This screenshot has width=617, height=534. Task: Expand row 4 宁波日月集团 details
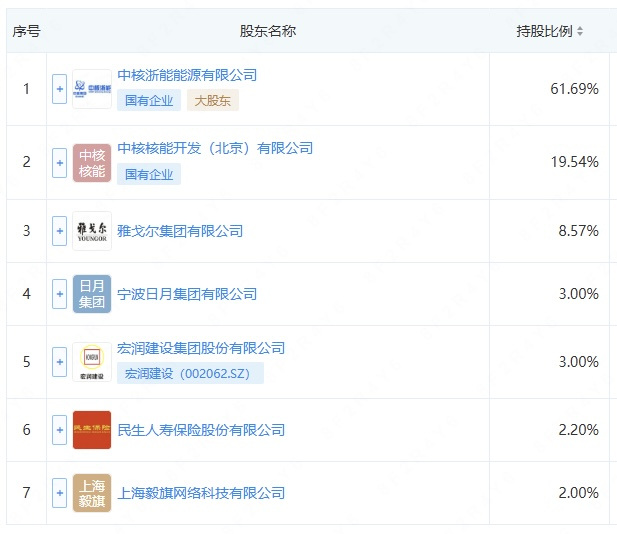tap(59, 294)
